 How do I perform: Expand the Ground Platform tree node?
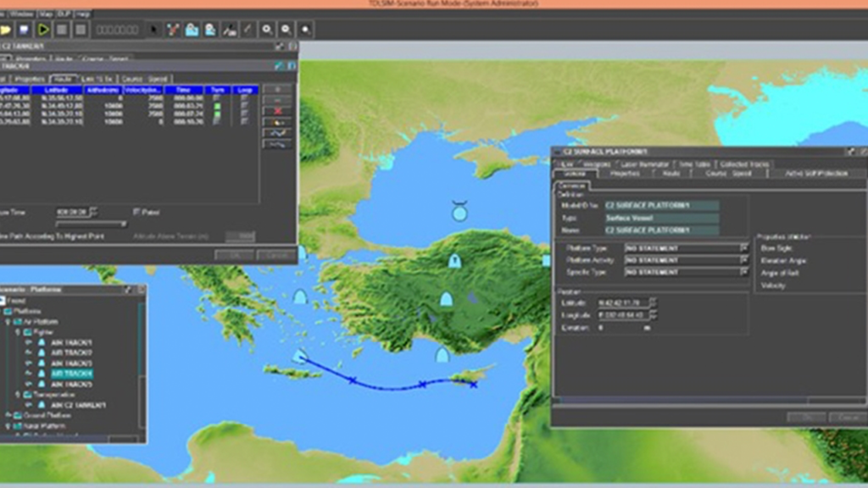tap(8, 415)
